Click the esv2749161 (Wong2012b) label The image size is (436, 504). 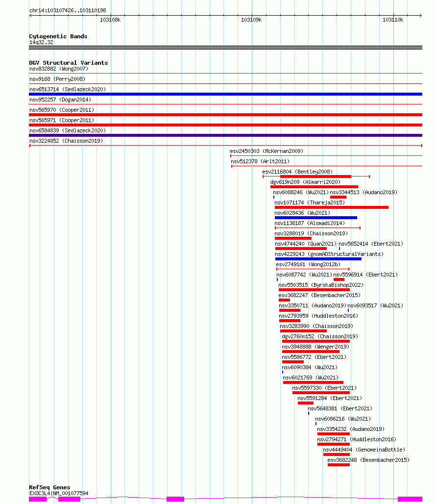308,264
